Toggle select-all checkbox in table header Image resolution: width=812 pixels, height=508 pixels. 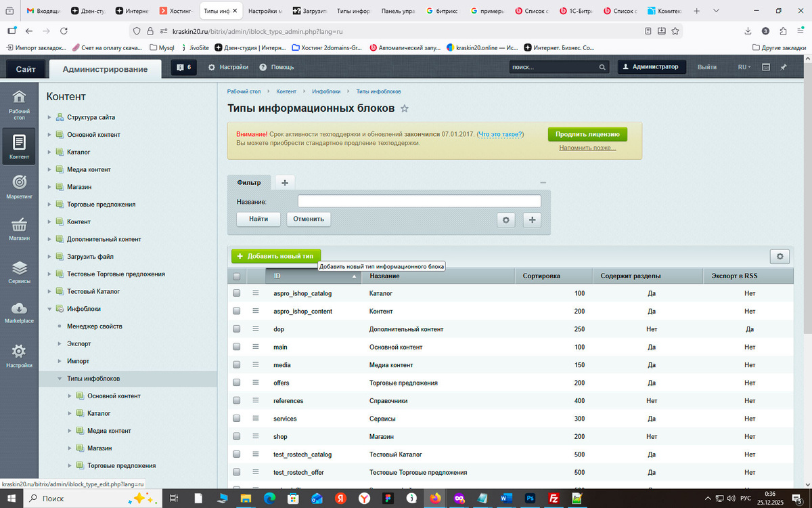click(x=237, y=276)
